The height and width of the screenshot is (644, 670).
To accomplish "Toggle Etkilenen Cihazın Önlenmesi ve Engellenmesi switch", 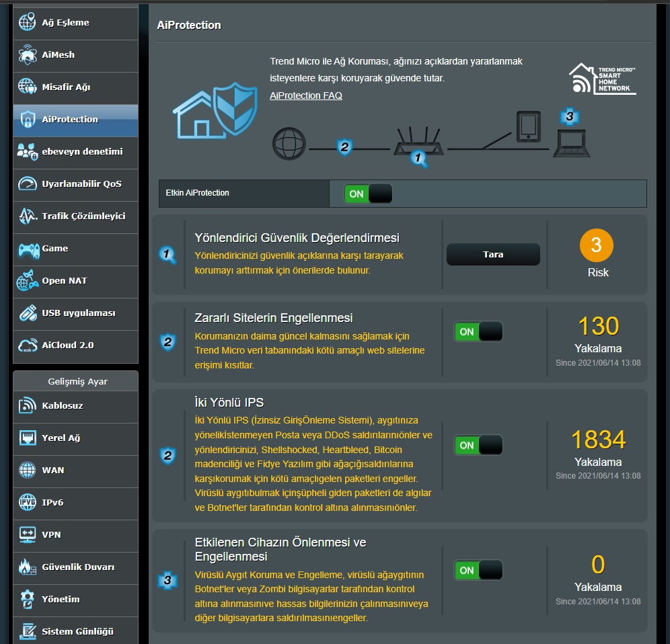I will coord(478,570).
